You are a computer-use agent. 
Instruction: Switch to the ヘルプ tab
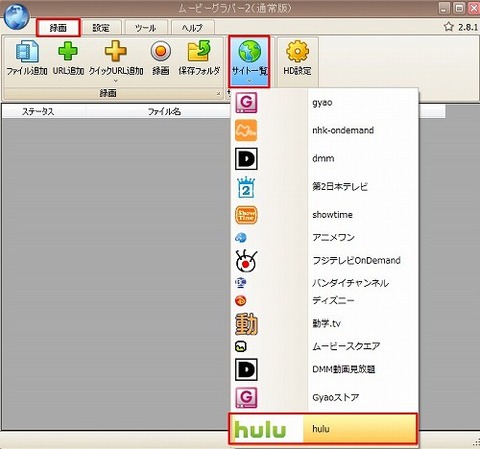tap(192, 28)
